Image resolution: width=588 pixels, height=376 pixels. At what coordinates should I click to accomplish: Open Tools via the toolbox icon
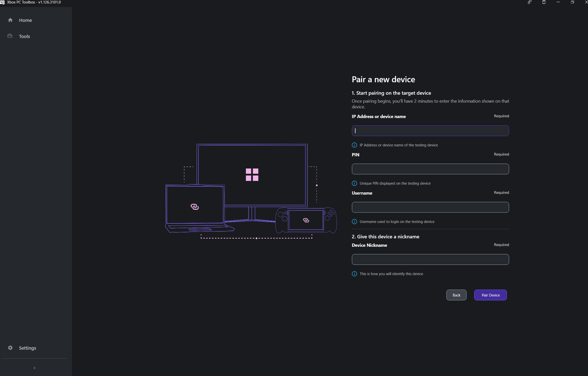(10, 36)
